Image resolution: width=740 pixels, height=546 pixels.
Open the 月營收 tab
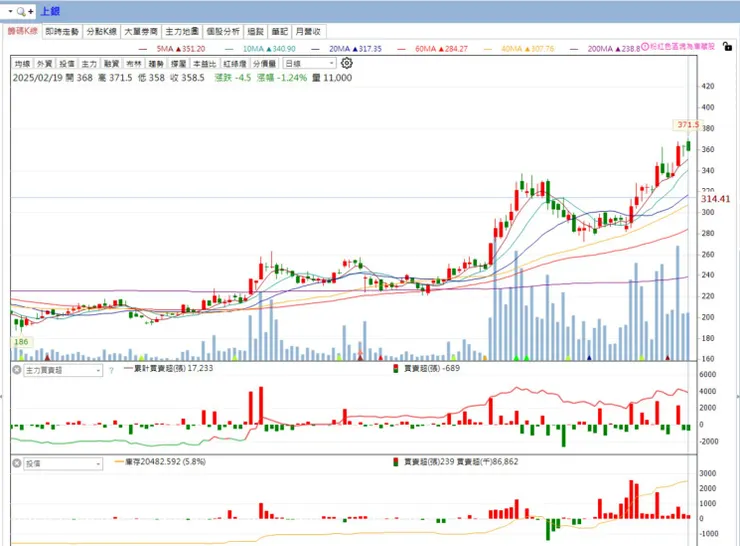pos(308,32)
